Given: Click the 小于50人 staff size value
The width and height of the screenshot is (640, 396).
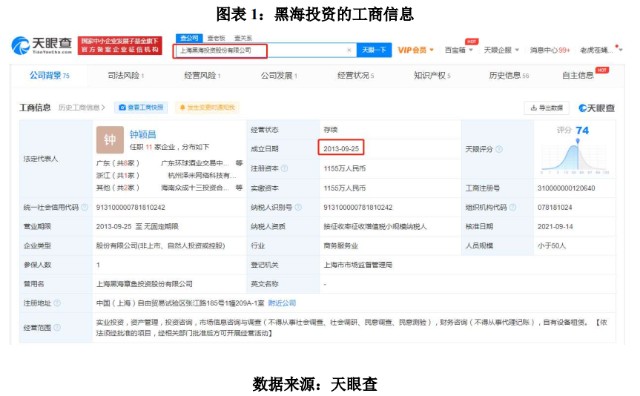Looking at the screenshot, I should pos(551,246).
